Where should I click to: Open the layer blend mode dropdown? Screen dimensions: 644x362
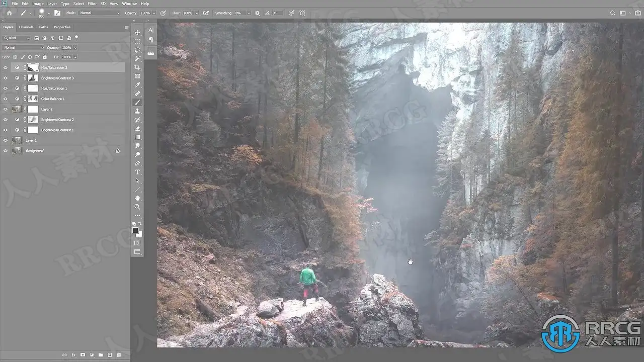(x=24, y=48)
